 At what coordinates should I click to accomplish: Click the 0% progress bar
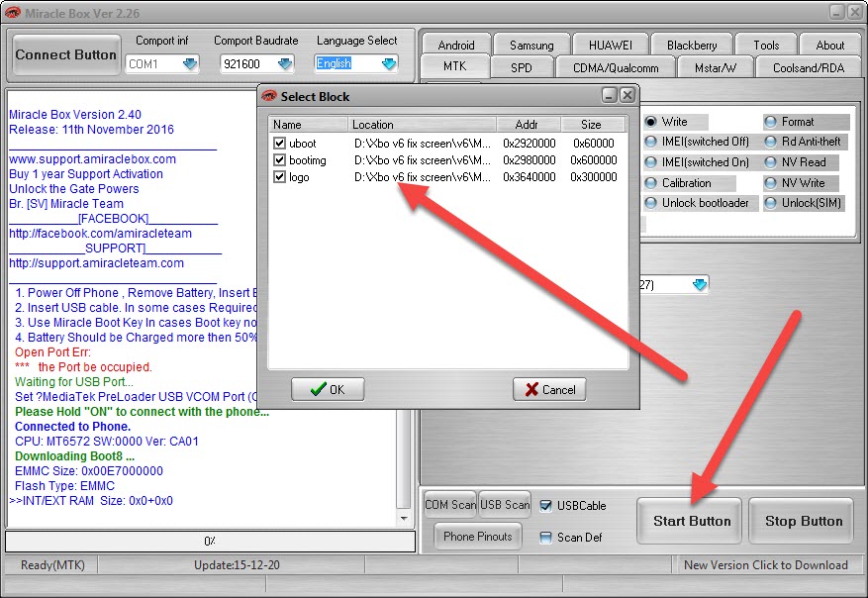pyautogui.click(x=210, y=541)
